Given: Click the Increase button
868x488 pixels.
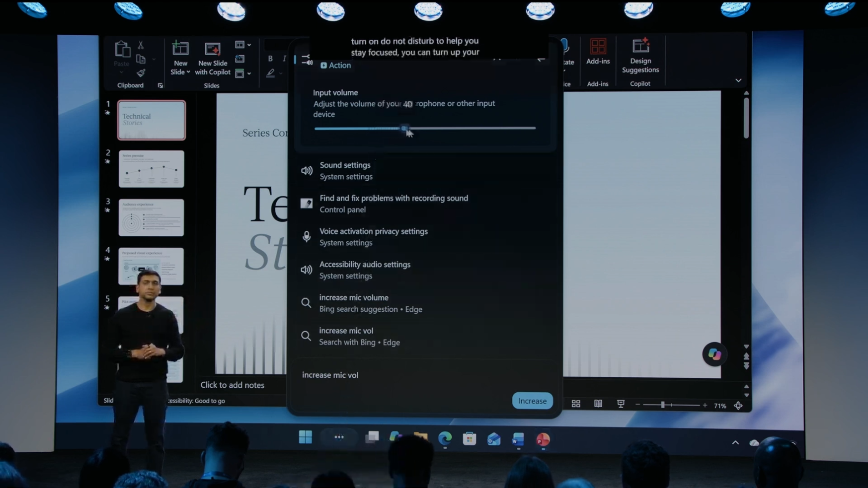Looking at the screenshot, I should tap(533, 401).
